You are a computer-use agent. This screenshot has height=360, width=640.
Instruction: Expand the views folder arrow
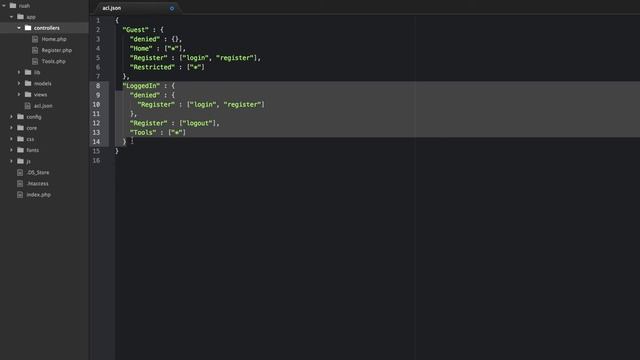19,94
